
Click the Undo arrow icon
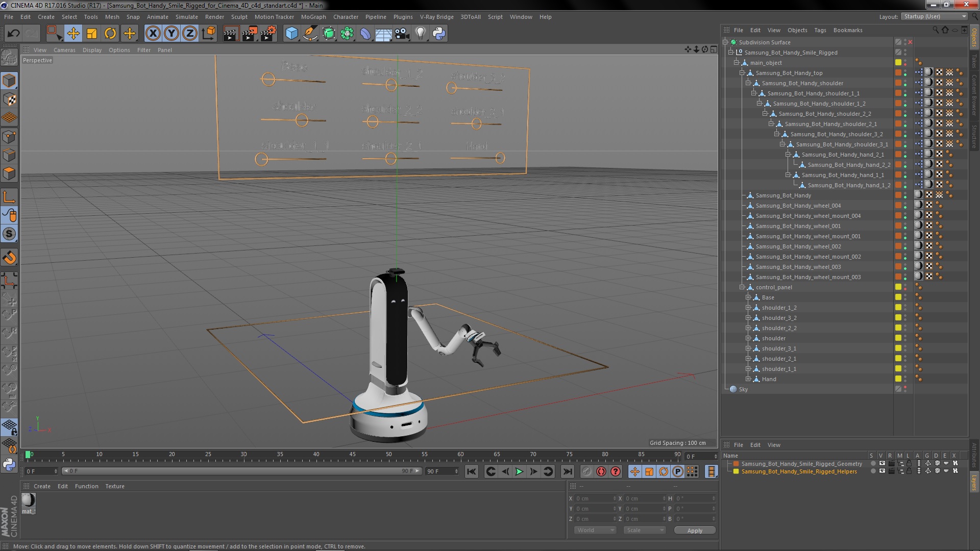pos(13,34)
